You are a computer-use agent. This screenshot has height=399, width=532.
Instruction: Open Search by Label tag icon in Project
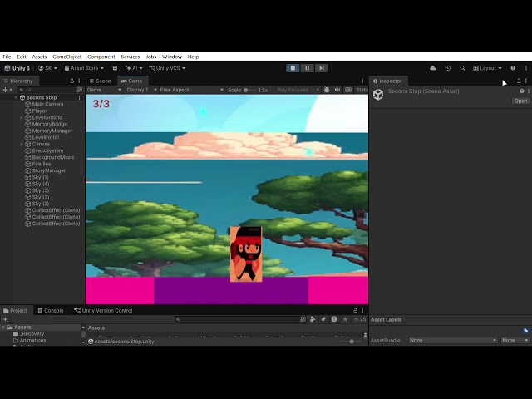pyautogui.click(x=323, y=319)
